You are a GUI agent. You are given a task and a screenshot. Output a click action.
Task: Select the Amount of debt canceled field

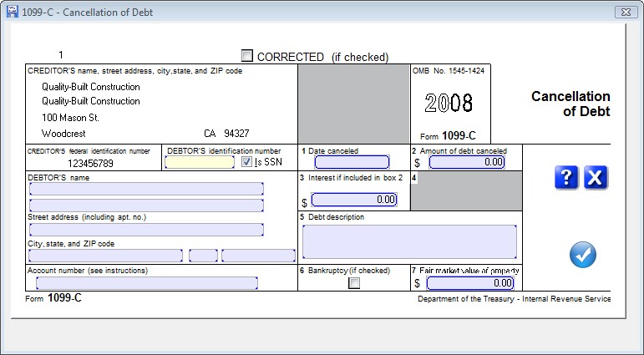point(467,162)
